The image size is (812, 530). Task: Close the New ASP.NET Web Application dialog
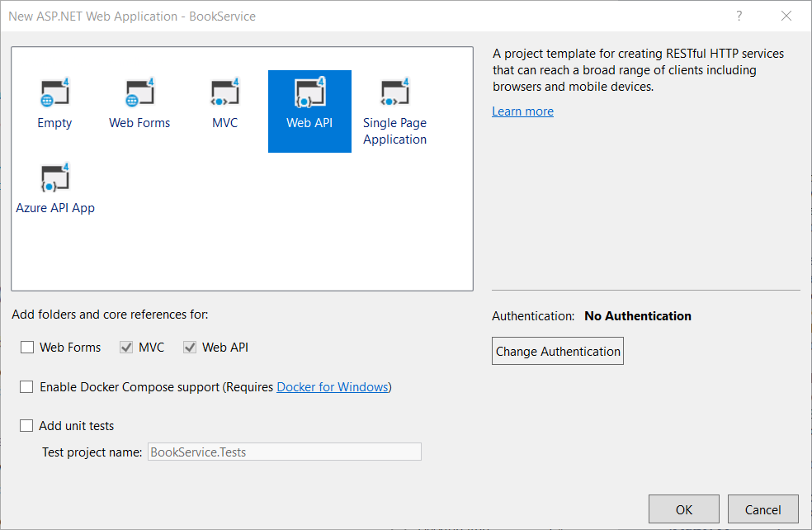pos(786,16)
